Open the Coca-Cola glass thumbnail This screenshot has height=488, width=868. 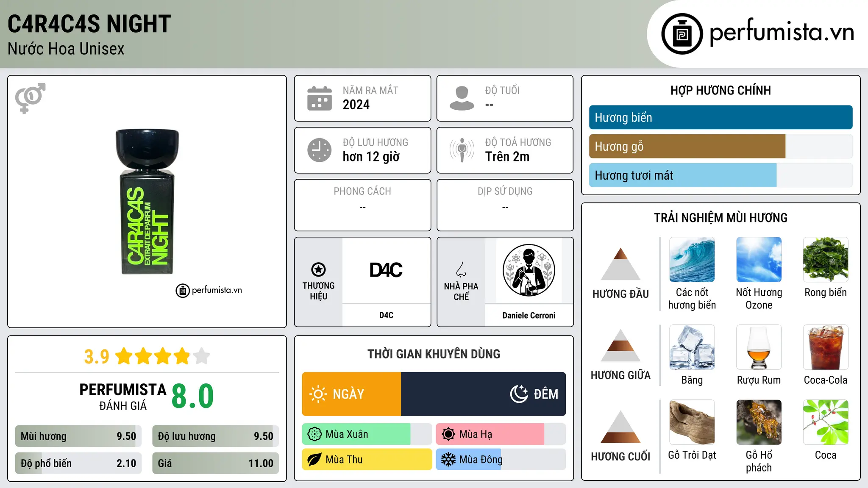[826, 347]
